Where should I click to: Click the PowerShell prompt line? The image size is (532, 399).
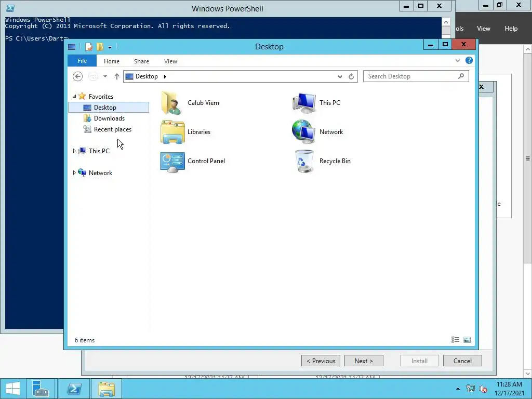pos(37,38)
